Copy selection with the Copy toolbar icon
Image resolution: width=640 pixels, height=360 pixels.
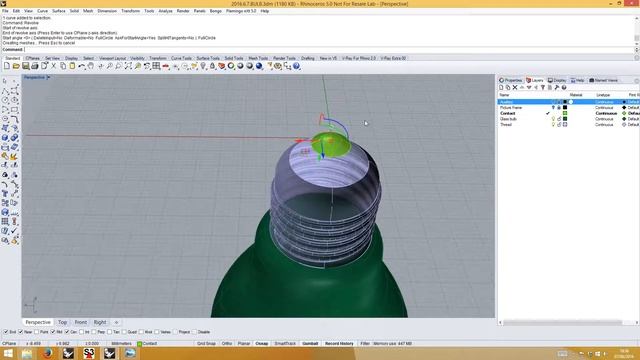tap(63, 66)
